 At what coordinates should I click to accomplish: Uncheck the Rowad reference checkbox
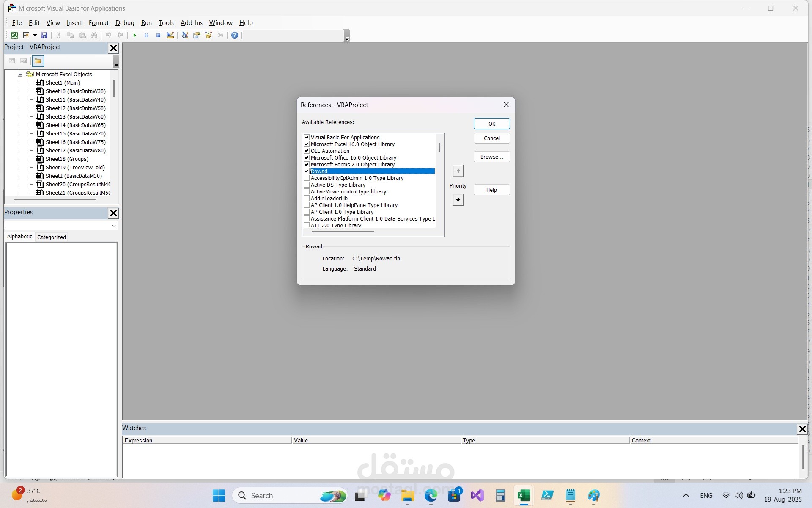click(x=307, y=171)
